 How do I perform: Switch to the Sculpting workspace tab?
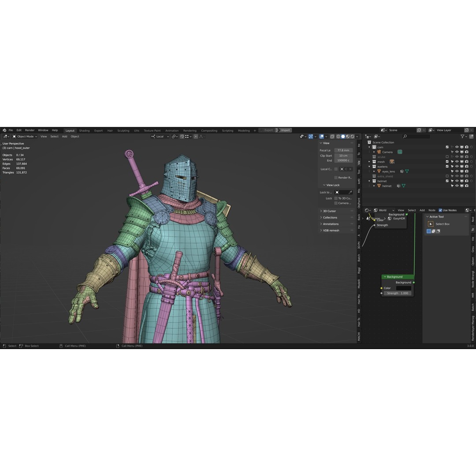[123, 131]
